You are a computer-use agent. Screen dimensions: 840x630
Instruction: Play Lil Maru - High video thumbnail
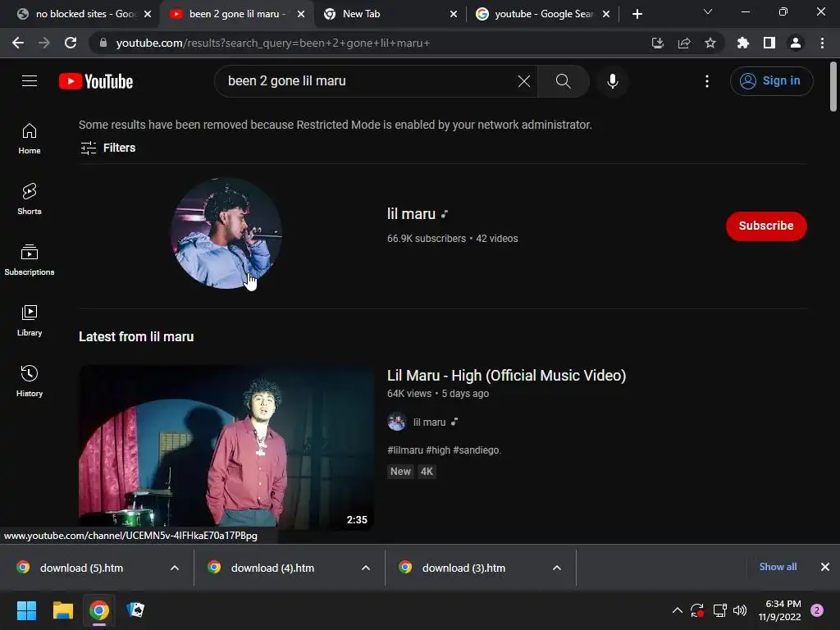226,447
